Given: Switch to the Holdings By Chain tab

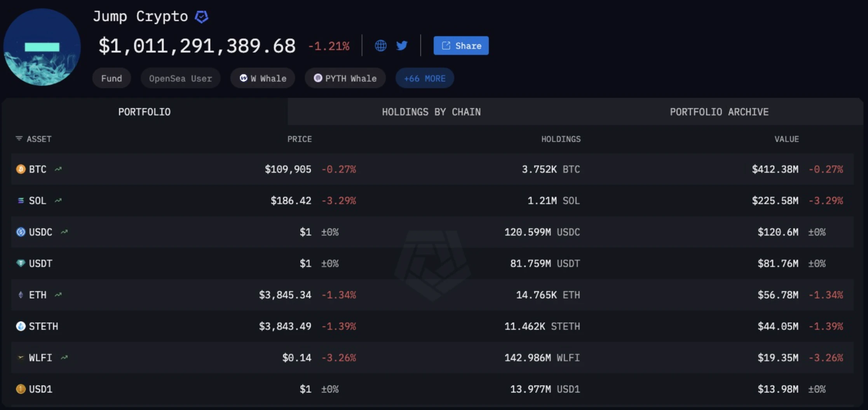Looking at the screenshot, I should click(431, 112).
